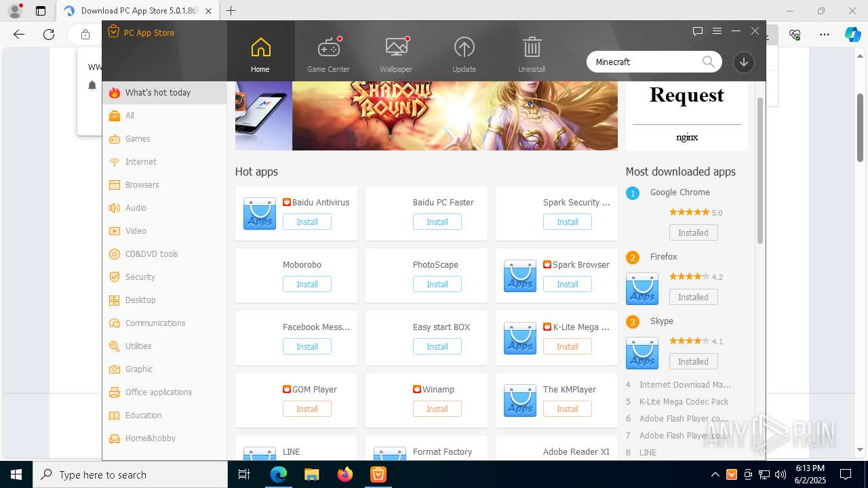Select the Education category
The image size is (868, 488).
(165, 415)
